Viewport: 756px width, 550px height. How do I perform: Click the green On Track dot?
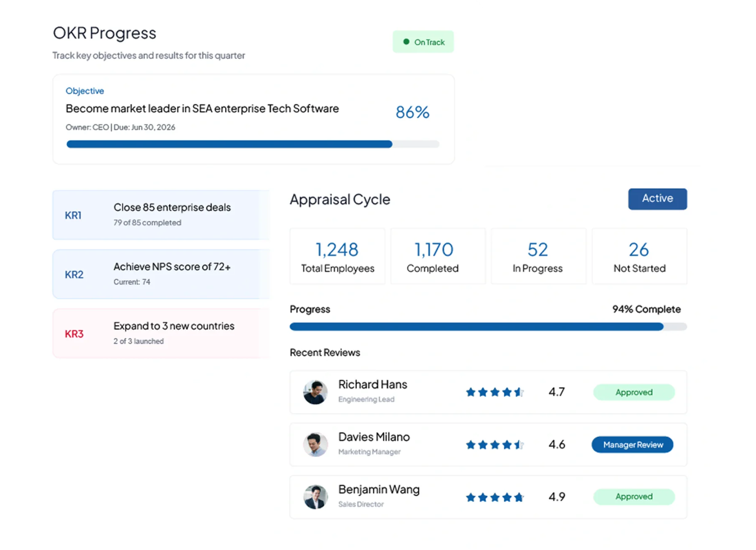(406, 42)
